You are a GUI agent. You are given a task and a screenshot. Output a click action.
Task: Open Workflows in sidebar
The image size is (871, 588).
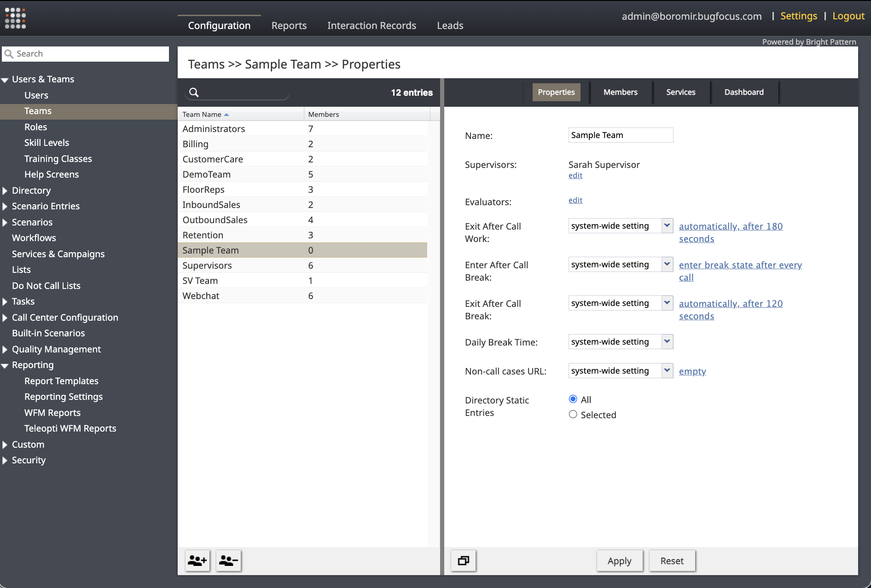34,238
